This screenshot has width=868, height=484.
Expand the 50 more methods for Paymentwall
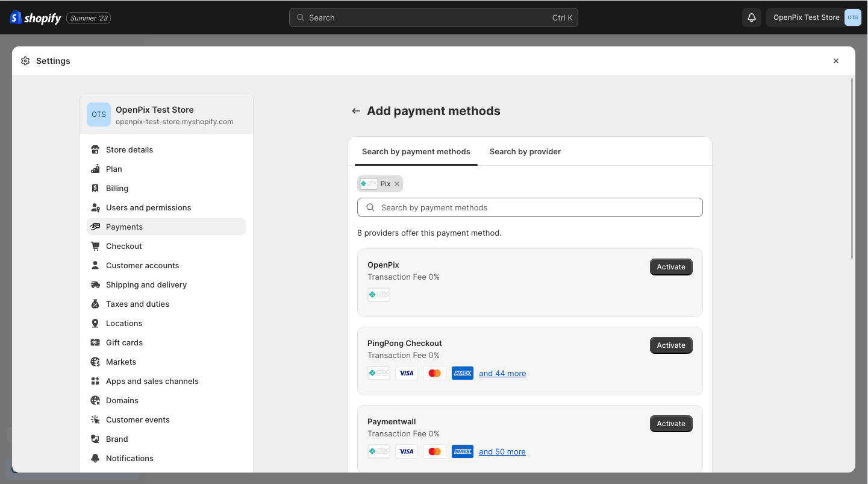coord(502,451)
